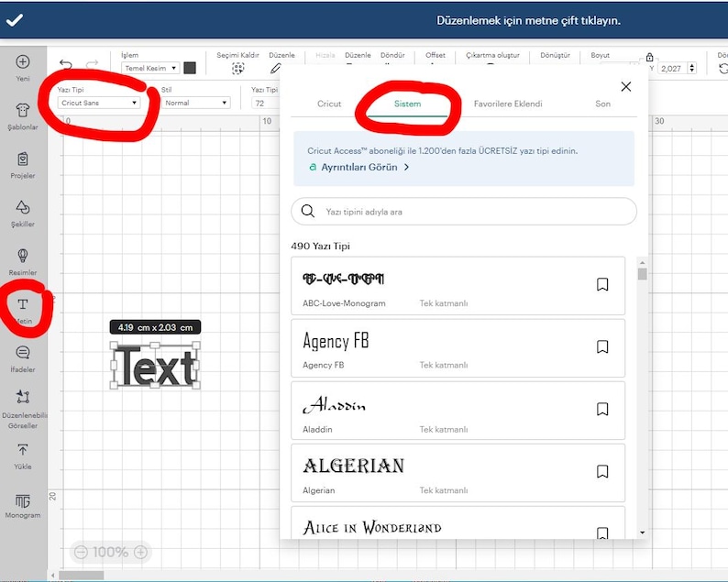Open İfadeler phrases tool
Image resolution: width=728 pixels, height=582 pixels.
pyautogui.click(x=23, y=358)
